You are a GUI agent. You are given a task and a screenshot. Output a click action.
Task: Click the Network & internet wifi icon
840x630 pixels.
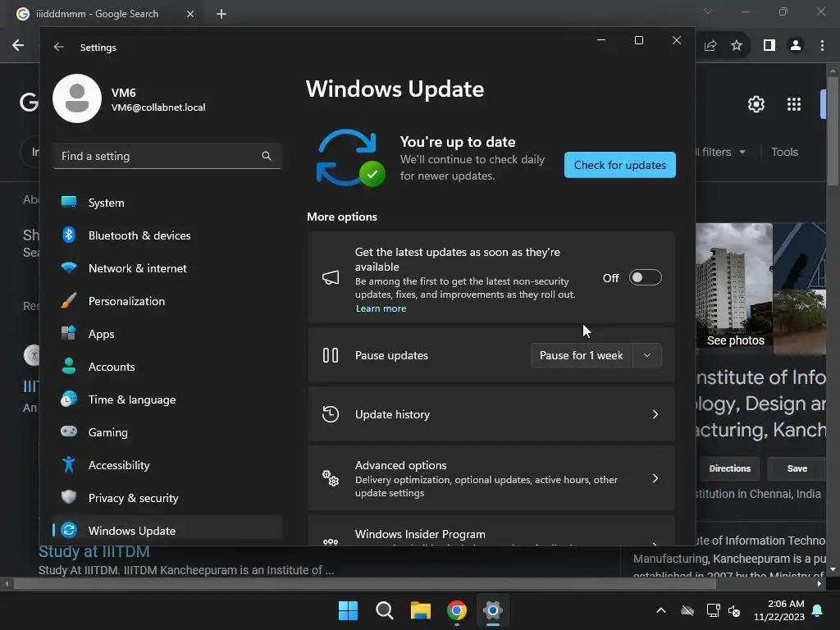point(69,267)
